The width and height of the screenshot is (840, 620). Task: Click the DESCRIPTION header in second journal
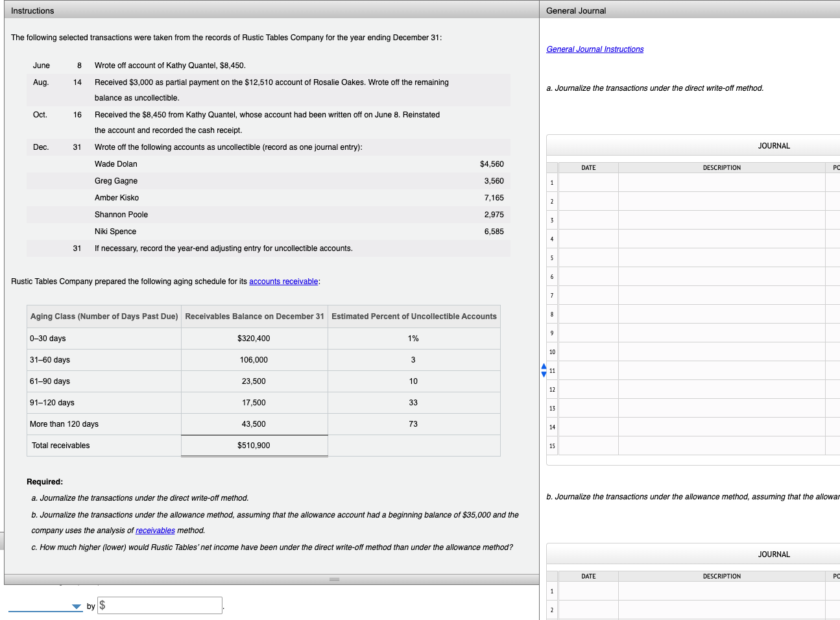721,577
